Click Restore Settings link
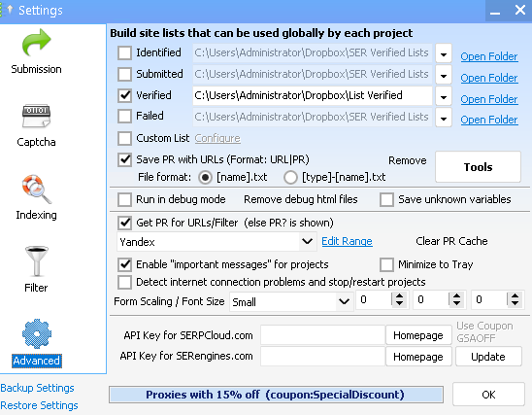The height and width of the screenshot is (415, 532). [39, 405]
